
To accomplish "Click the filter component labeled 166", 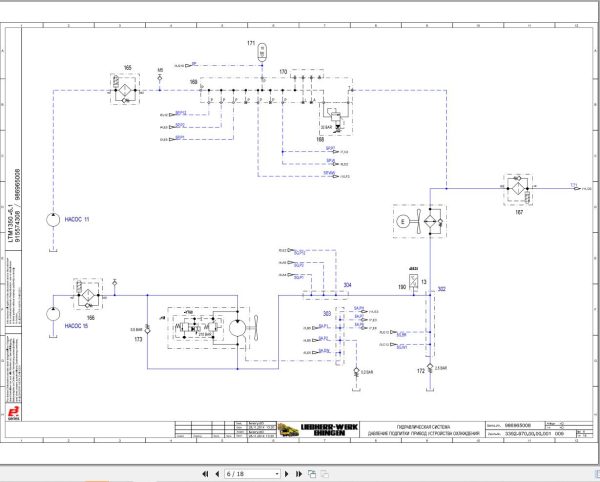I will [x=88, y=294].
